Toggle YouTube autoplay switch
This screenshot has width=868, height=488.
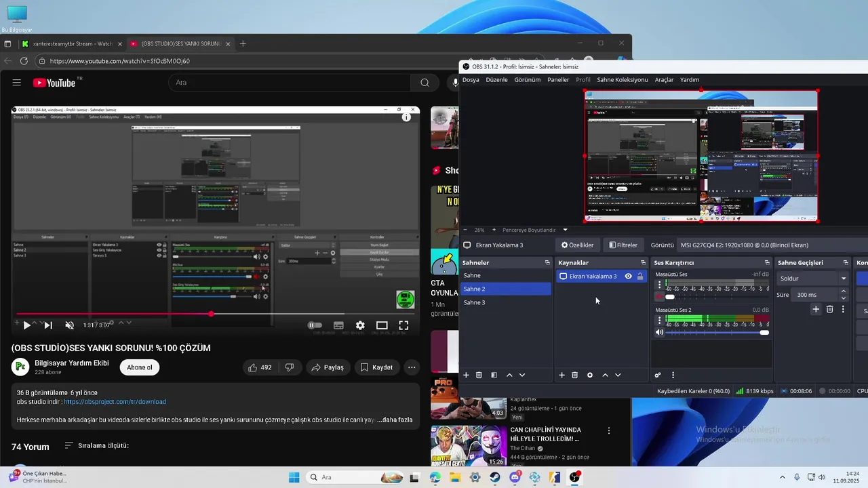[x=315, y=325]
